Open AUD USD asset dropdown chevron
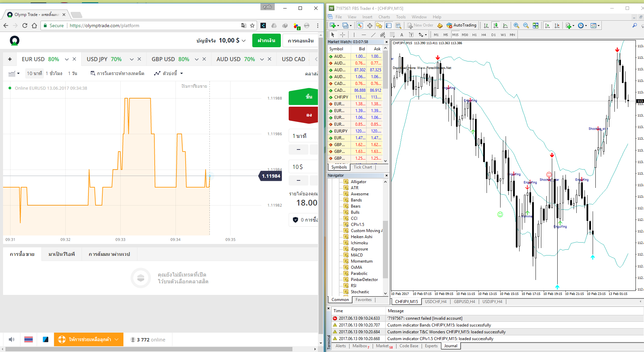The image size is (644, 352). (x=262, y=59)
